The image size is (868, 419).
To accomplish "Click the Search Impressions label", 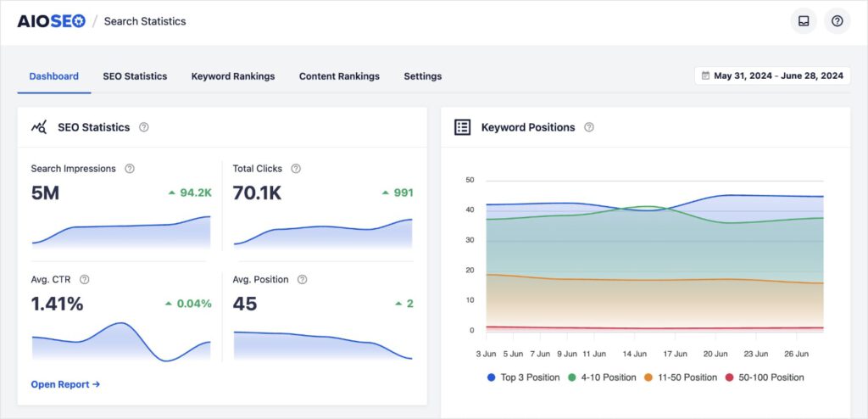I will (x=74, y=169).
